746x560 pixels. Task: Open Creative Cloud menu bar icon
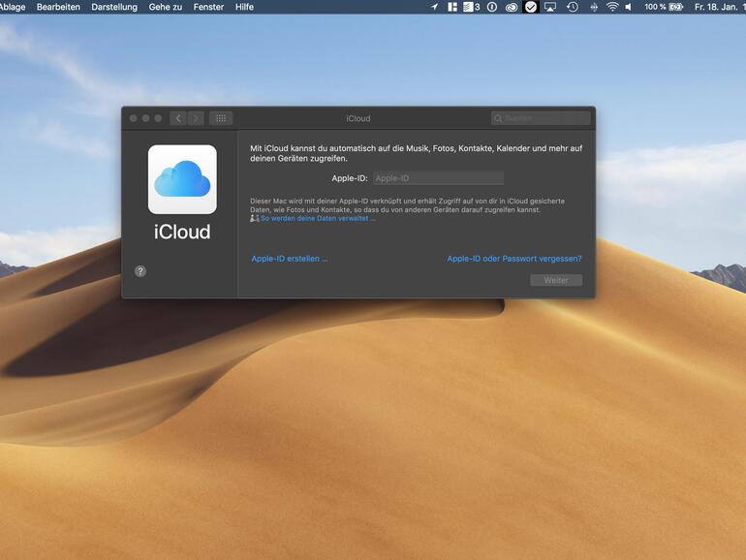click(511, 7)
